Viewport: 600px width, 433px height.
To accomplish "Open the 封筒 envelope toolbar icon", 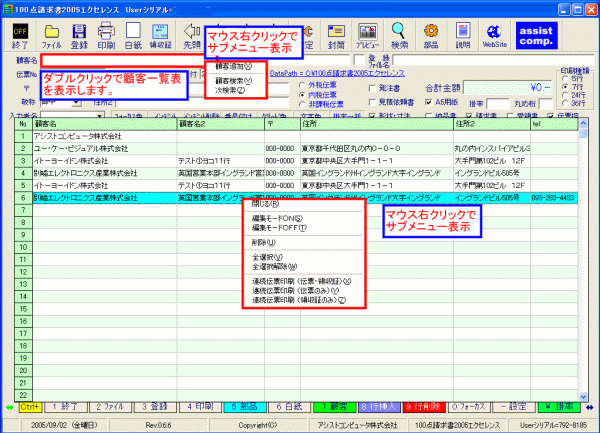I will (x=336, y=36).
